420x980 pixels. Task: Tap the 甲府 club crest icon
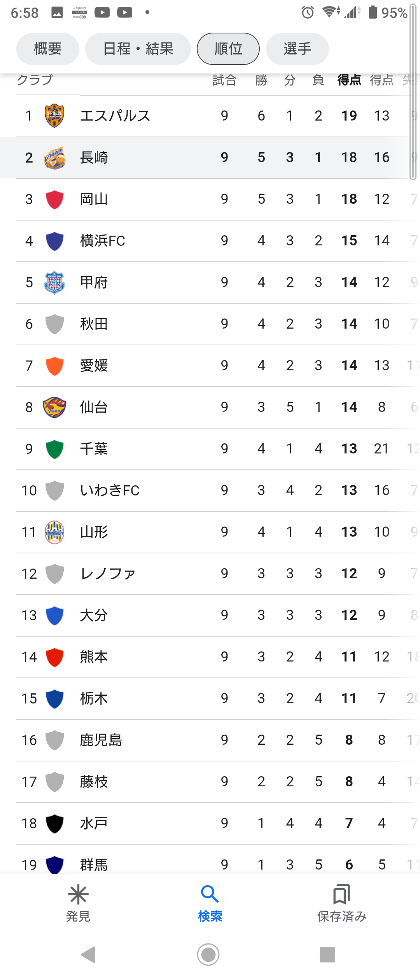(54, 282)
